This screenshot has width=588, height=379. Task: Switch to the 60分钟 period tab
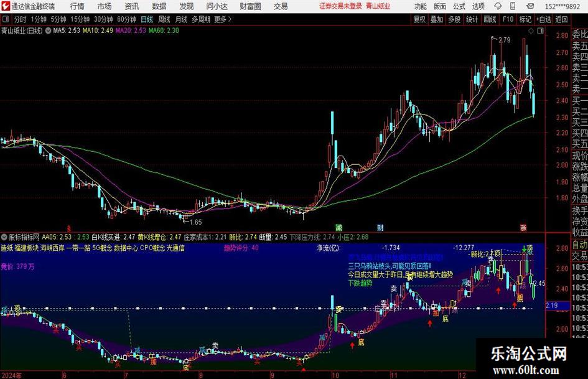pos(127,19)
